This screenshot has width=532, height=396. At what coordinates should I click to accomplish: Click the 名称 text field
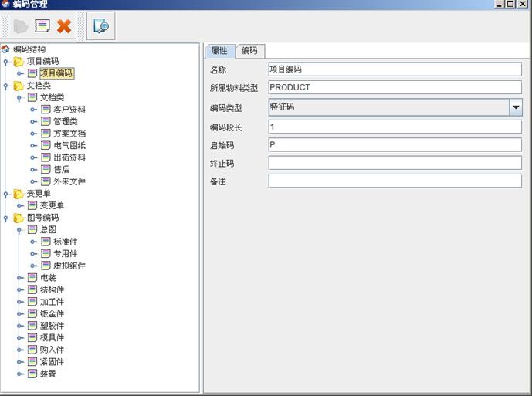pyautogui.click(x=395, y=69)
